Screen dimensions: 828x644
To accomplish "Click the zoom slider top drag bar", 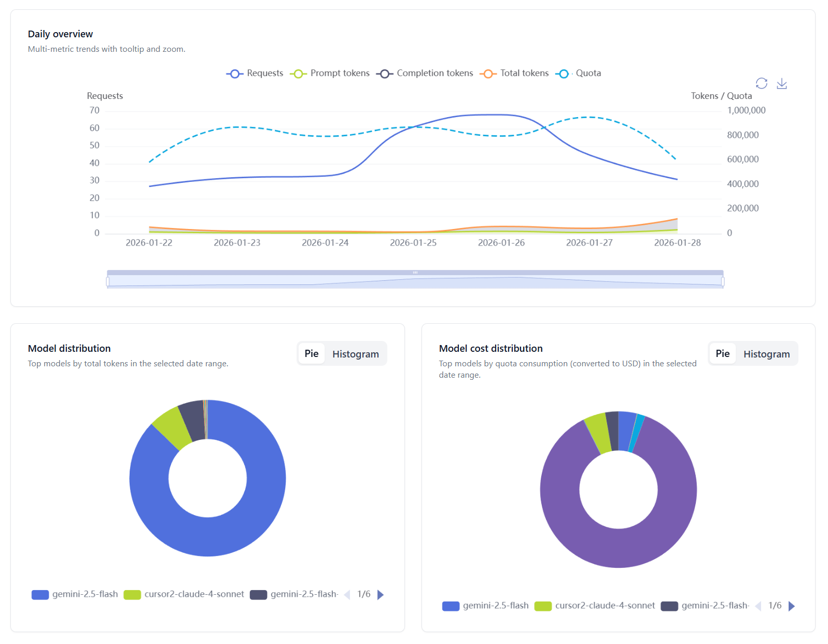I will (415, 272).
